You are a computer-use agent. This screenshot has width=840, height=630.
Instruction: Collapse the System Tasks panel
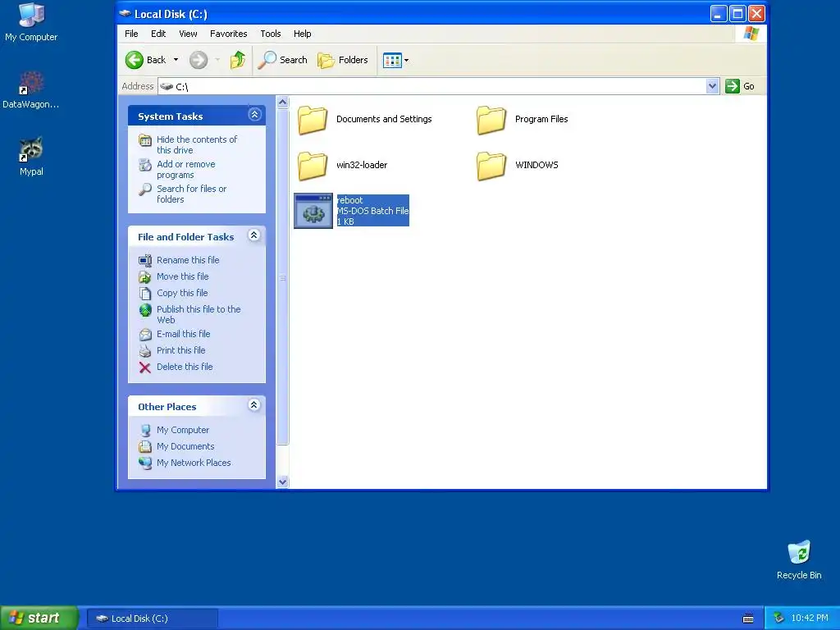tap(254, 115)
